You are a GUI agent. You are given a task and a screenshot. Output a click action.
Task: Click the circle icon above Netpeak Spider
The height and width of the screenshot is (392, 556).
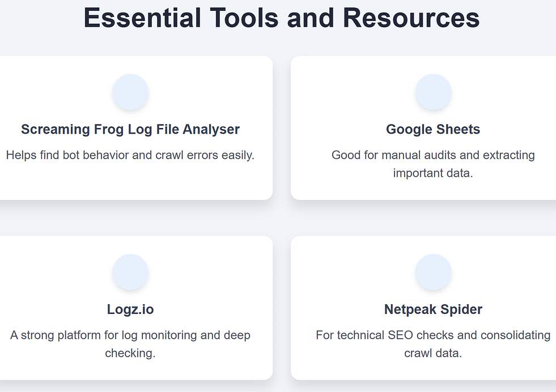point(433,272)
